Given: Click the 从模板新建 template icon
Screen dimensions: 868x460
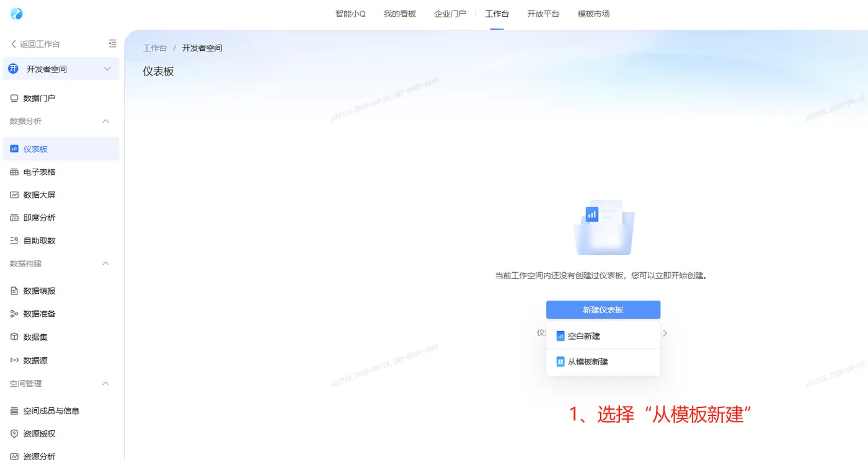Looking at the screenshot, I should pyautogui.click(x=560, y=361).
